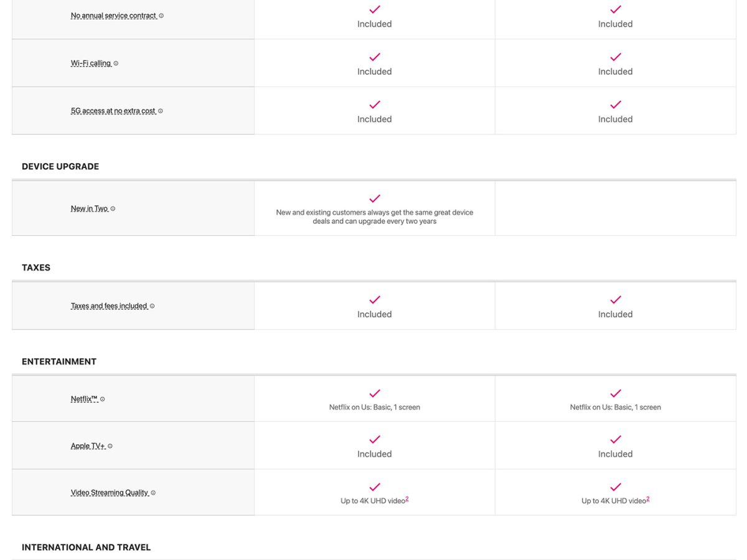Click the Taxes and fees included label
Screen dimensions: 747x560
(109, 306)
